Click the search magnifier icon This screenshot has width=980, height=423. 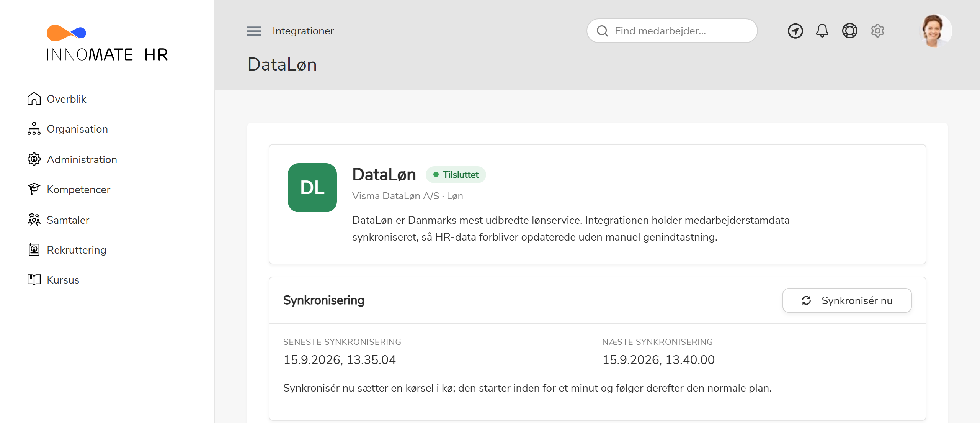tap(603, 31)
